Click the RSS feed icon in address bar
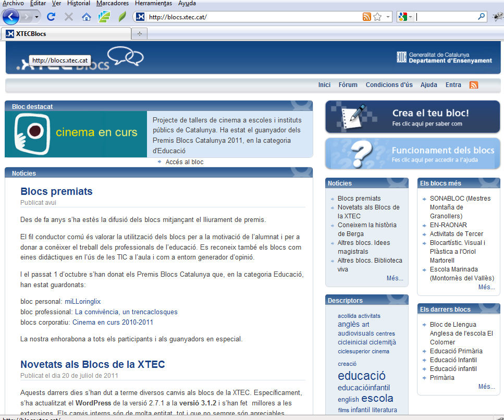 pyautogui.click(x=367, y=17)
